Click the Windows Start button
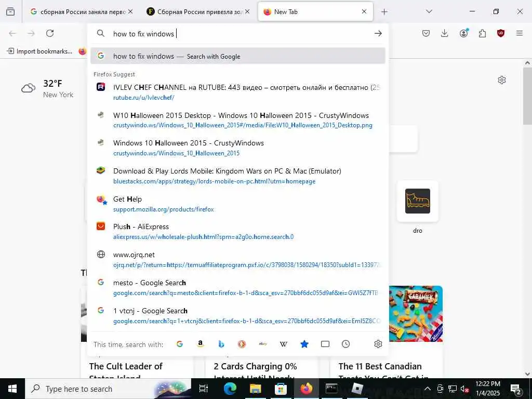 tap(12, 389)
